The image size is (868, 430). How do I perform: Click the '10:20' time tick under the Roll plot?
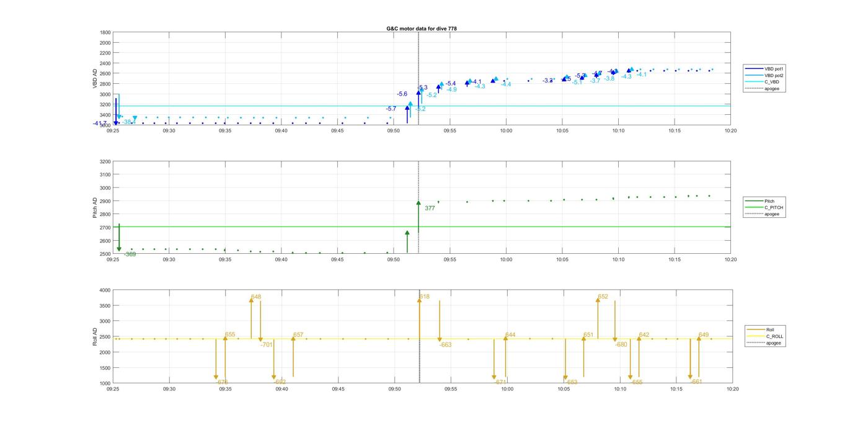click(732, 389)
